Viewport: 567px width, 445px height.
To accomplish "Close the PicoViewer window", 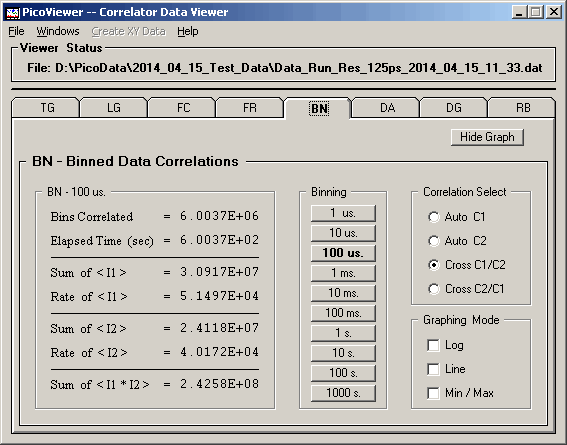I will (554, 13).
